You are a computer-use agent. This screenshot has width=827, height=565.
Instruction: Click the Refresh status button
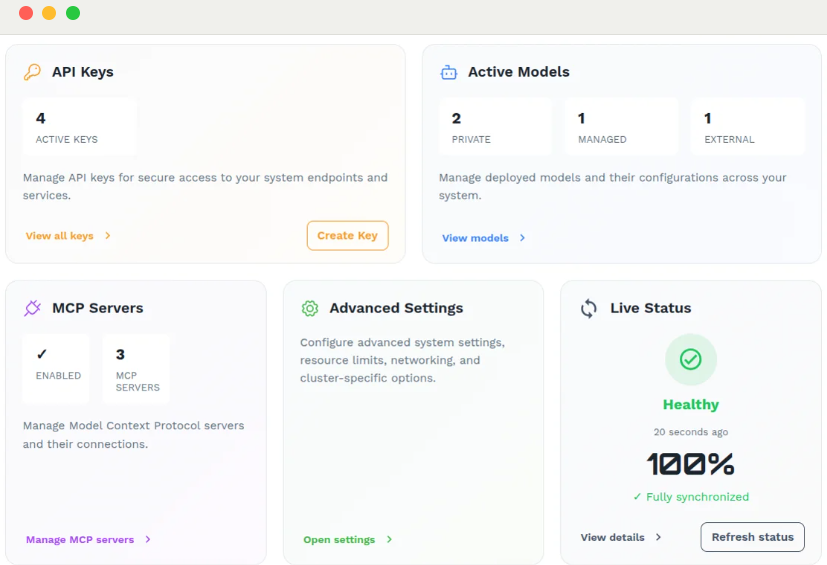(753, 537)
